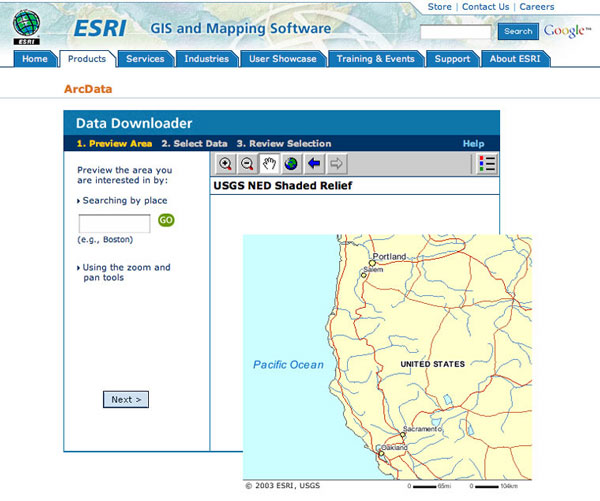The image size is (600, 501).
Task: Select step 1. Preview Area
Action: (x=114, y=144)
